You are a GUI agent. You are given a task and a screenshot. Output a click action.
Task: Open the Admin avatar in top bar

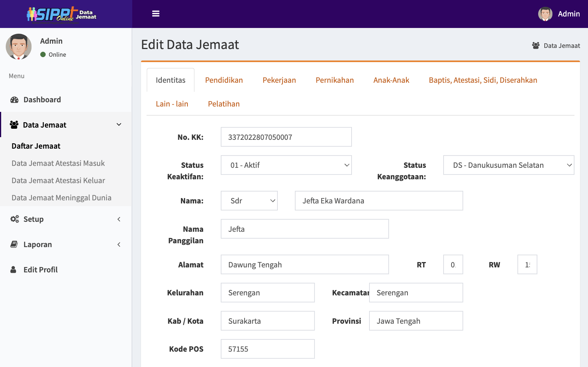pyautogui.click(x=545, y=14)
